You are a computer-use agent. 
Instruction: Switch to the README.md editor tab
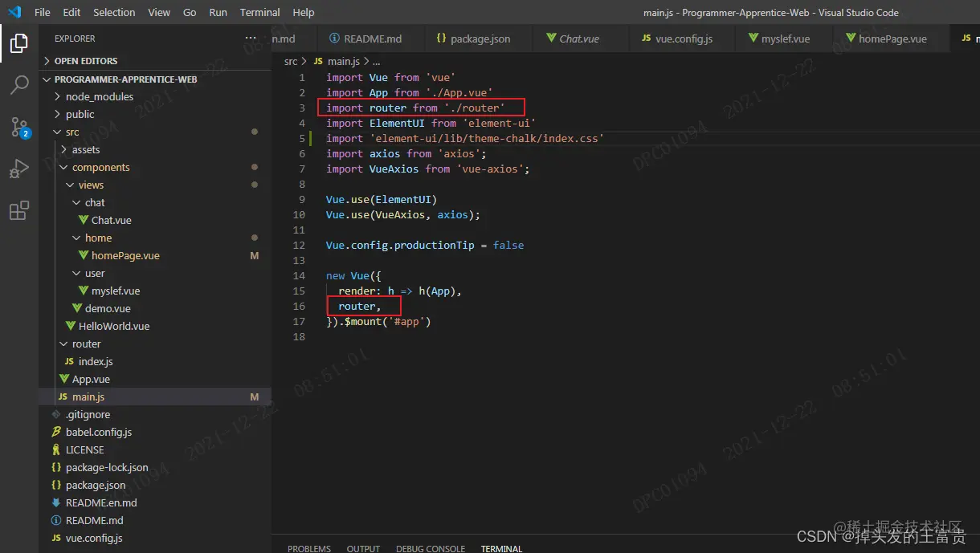tap(366, 39)
